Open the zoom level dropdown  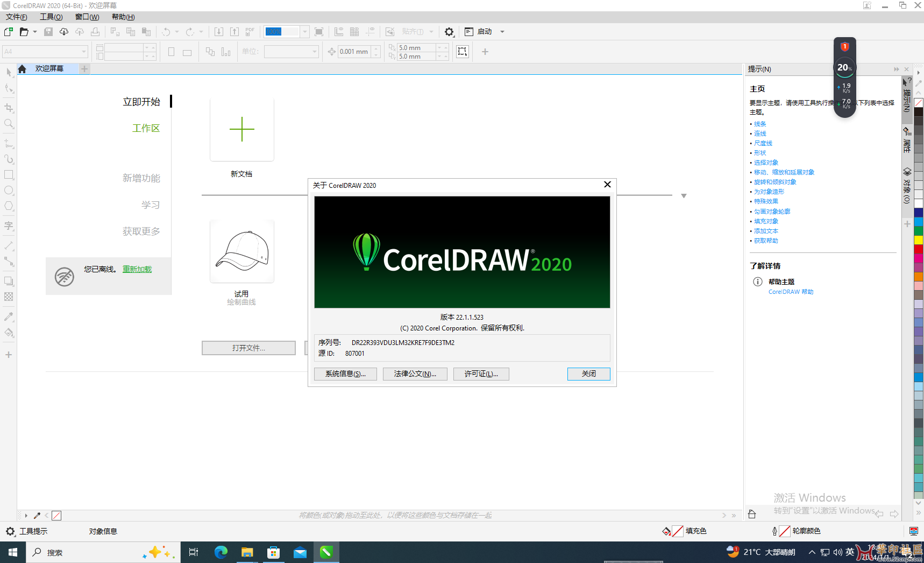304,32
